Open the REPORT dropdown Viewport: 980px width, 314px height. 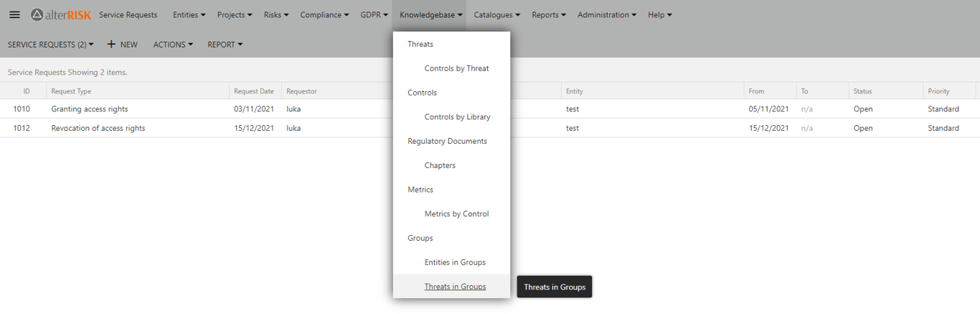pyautogui.click(x=225, y=45)
